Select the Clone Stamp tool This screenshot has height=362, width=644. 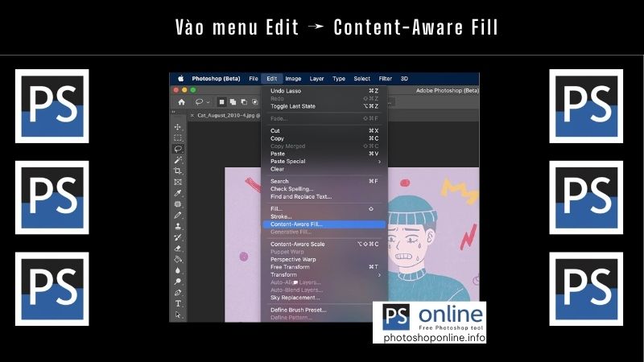178,226
